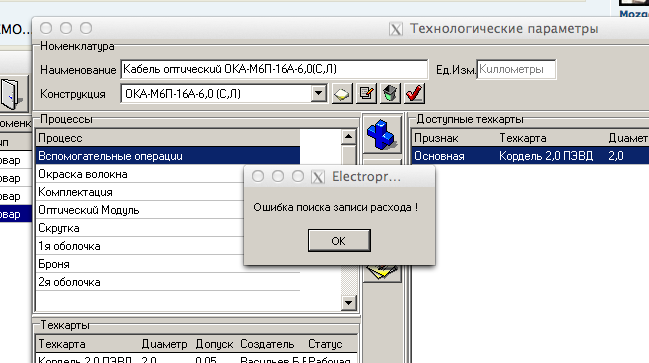The height and width of the screenshot is (363, 649).
Task: Click the trash bin delete icon
Action: [x=390, y=94]
